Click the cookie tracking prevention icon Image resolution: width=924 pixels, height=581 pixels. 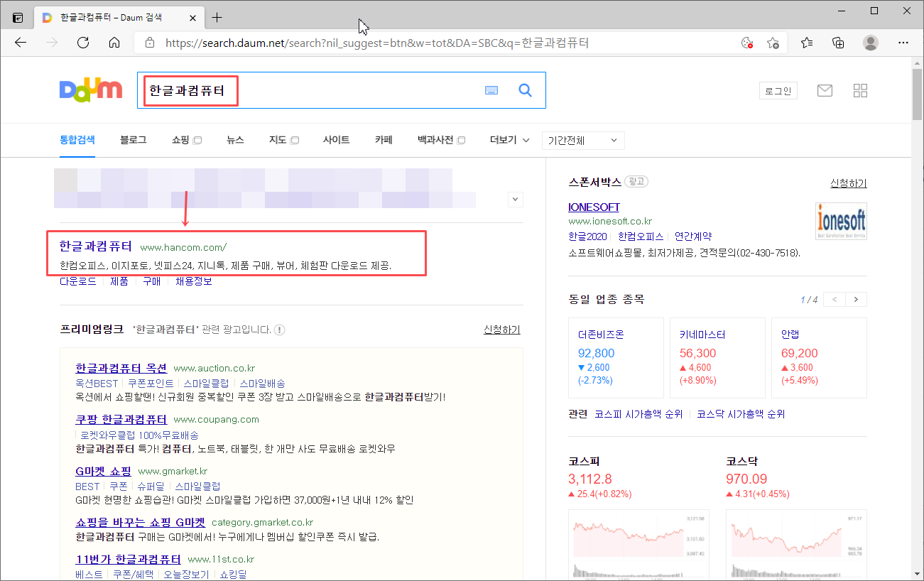[746, 43]
